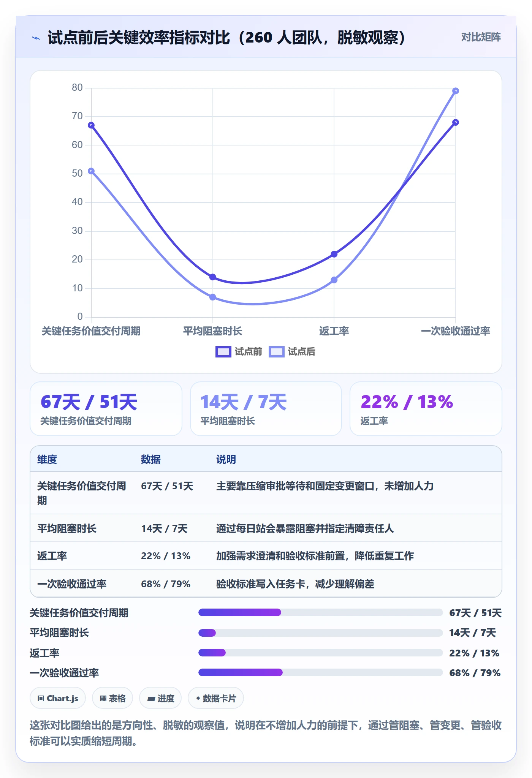Screen dimensions: 532x778
Task: Click the 返工率 progress bar
Action: click(x=320, y=653)
